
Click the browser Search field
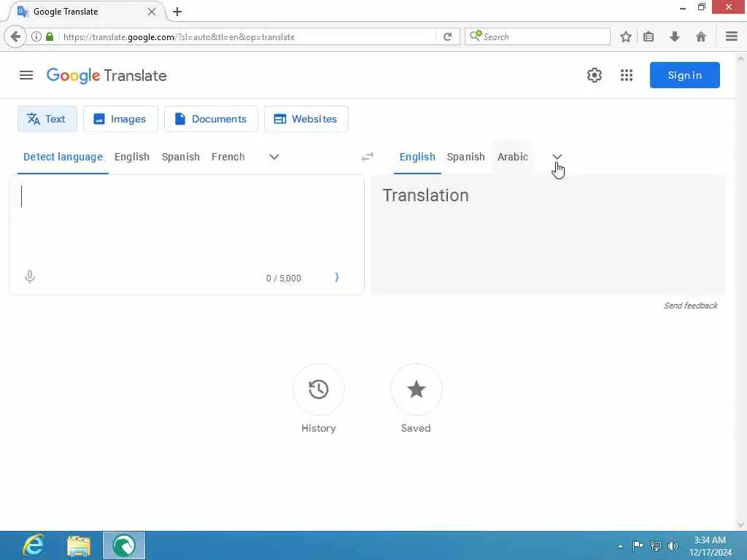tap(538, 36)
